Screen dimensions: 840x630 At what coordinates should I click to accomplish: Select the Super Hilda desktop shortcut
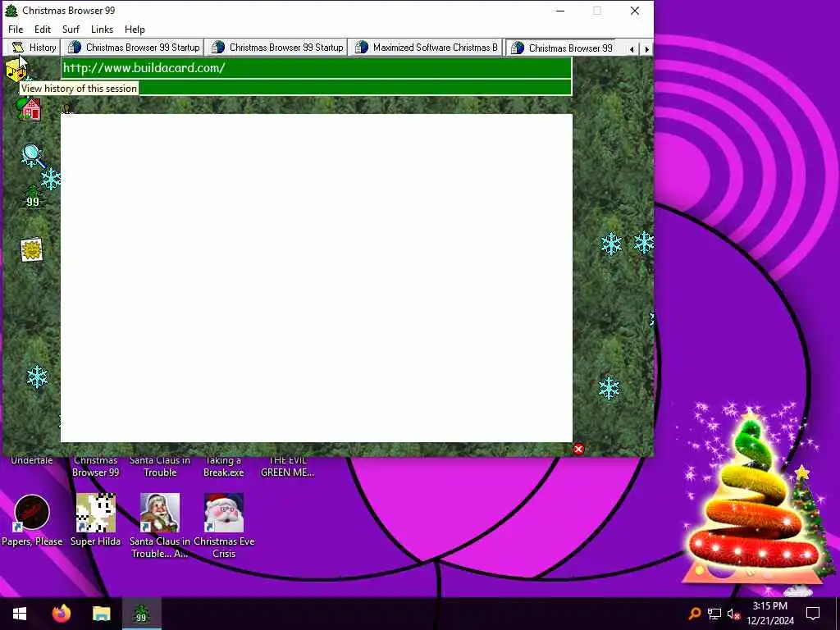(95, 519)
